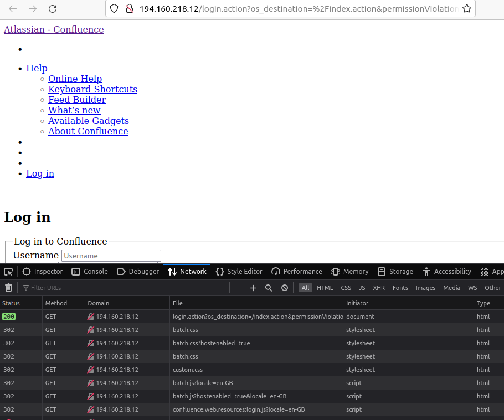Enable request blocking in Network panel
Image resolution: width=504 pixels, height=420 pixels.
[x=284, y=288]
